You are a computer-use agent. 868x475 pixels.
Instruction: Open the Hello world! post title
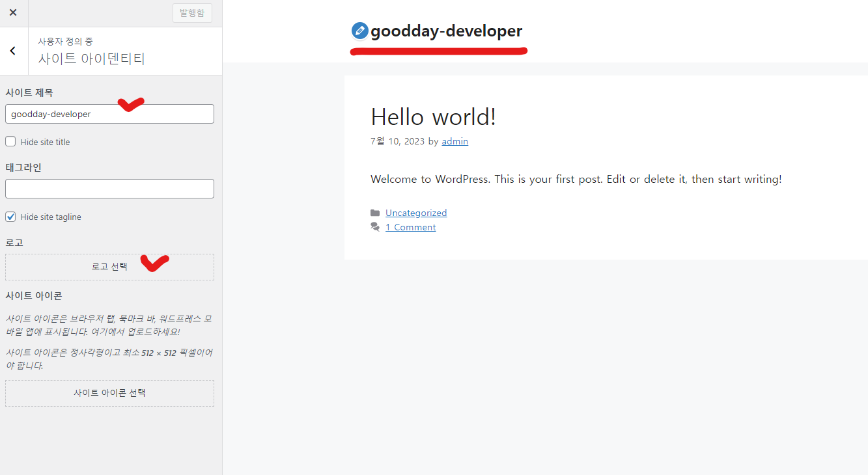click(x=433, y=116)
